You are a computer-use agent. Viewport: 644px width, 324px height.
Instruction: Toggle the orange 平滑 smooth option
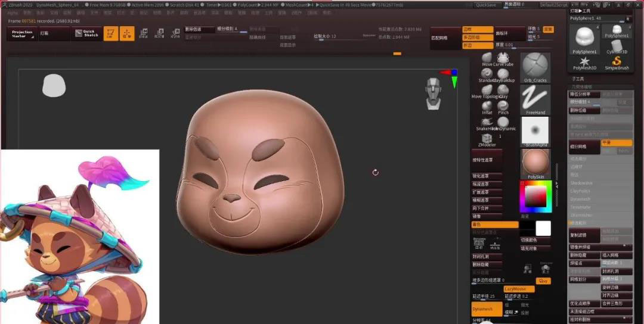coord(617,143)
